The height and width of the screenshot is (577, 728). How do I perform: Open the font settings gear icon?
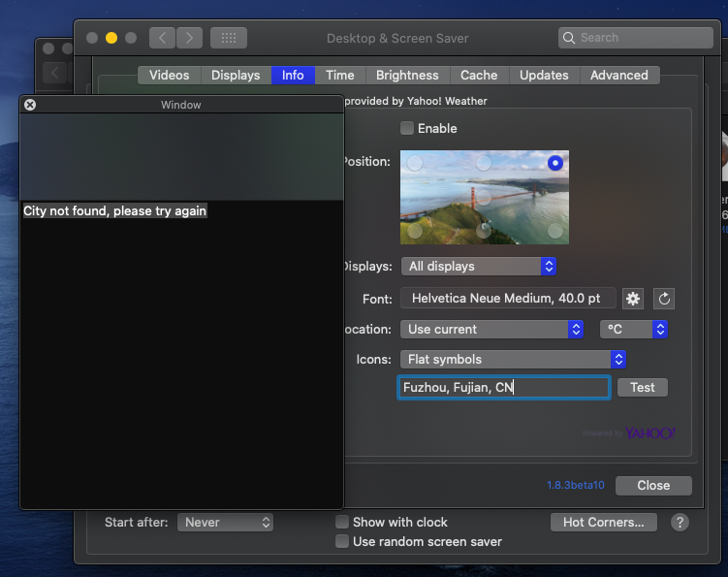click(633, 299)
